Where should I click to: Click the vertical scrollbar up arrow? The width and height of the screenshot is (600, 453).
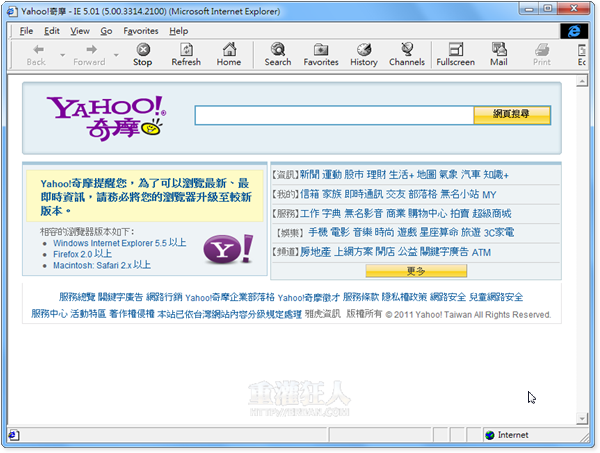(x=582, y=81)
